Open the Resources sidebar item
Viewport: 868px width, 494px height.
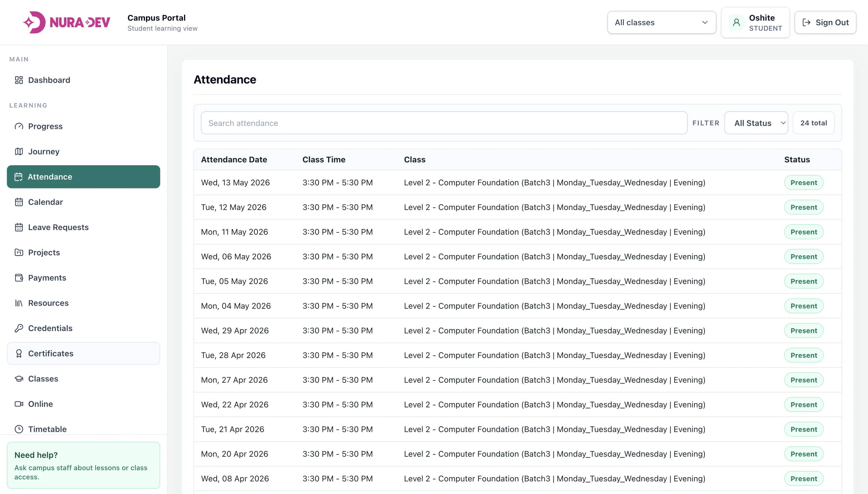click(x=84, y=303)
